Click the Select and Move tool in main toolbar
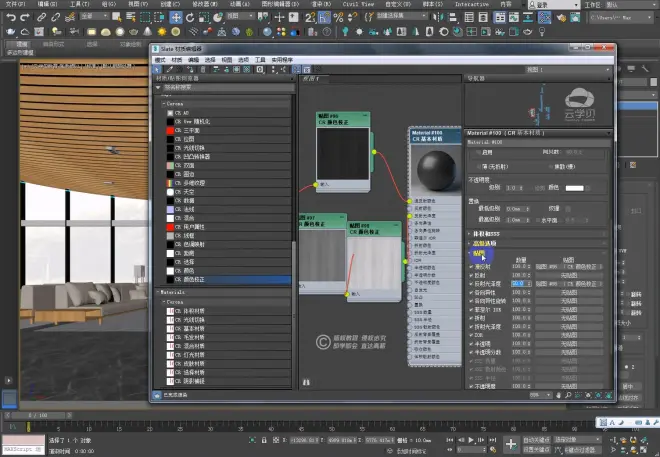This screenshot has height=457, width=660. click(x=176, y=17)
